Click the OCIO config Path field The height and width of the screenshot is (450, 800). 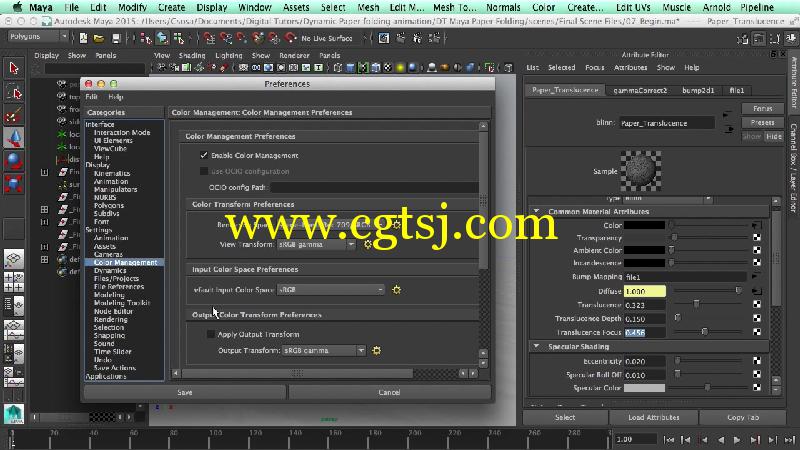[x=374, y=188]
